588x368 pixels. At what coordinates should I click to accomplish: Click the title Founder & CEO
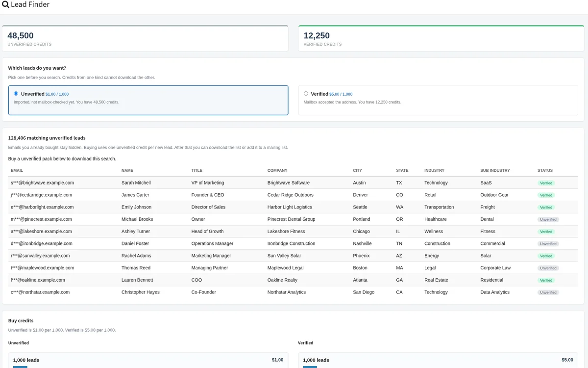click(x=208, y=195)
